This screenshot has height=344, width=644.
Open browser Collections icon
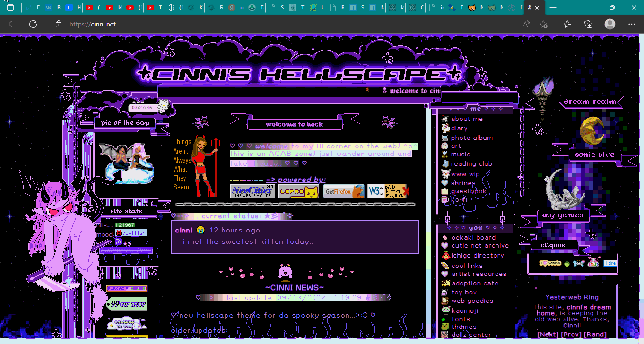(x=588, y=24)
